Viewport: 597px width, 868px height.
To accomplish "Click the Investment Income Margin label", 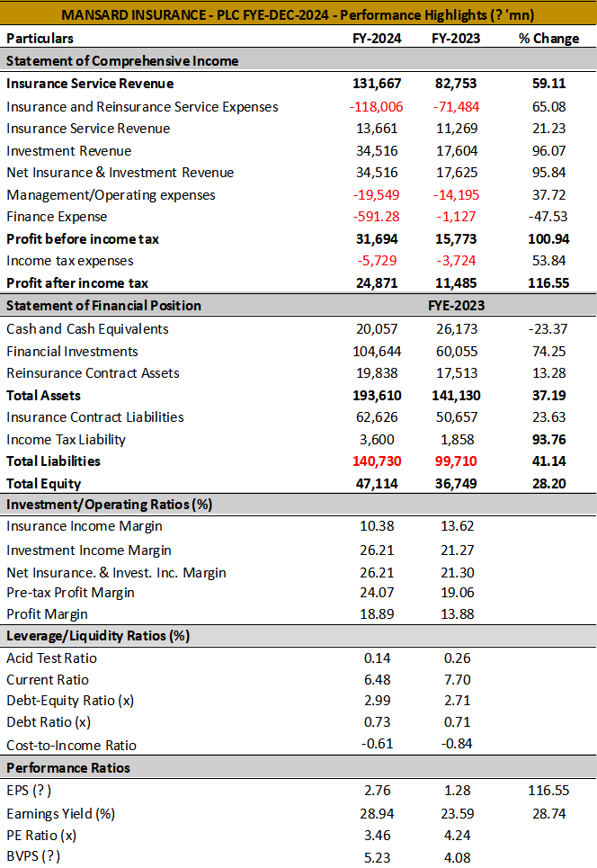I will click(x=88, y=550).
